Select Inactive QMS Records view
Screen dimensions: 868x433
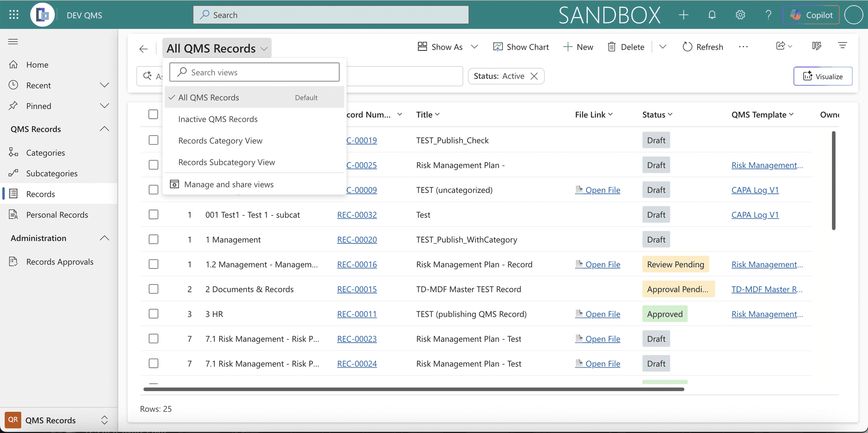coord(254,119)
